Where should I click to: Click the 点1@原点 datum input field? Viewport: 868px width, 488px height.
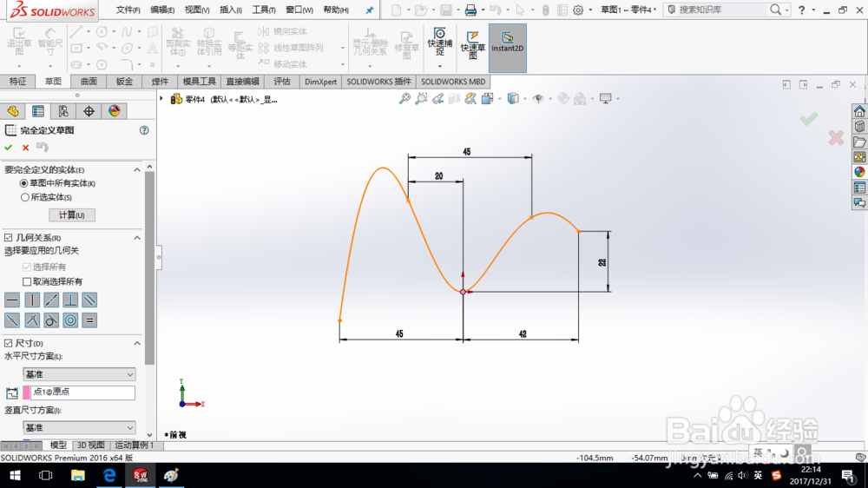[82, 392]
